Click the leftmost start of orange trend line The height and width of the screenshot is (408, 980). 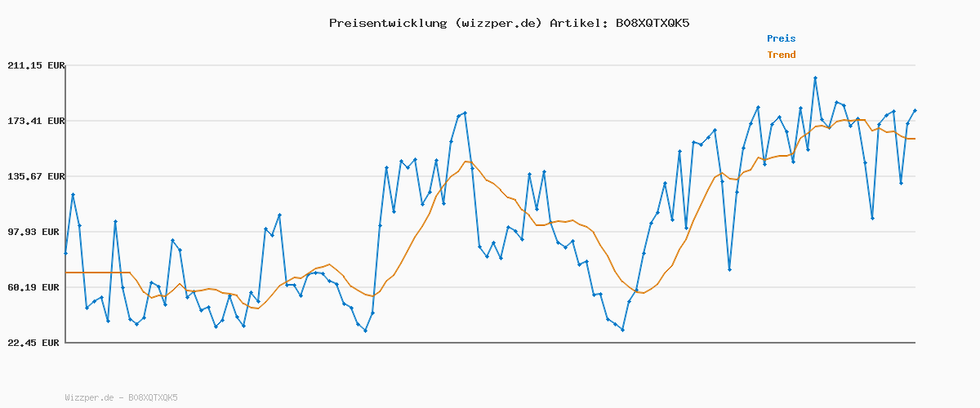tap(66, 273)
